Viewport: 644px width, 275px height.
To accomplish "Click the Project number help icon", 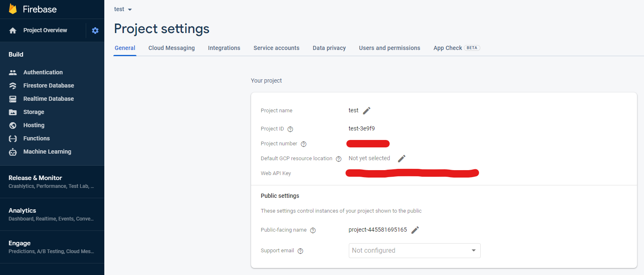I will [x=304, y=144].
